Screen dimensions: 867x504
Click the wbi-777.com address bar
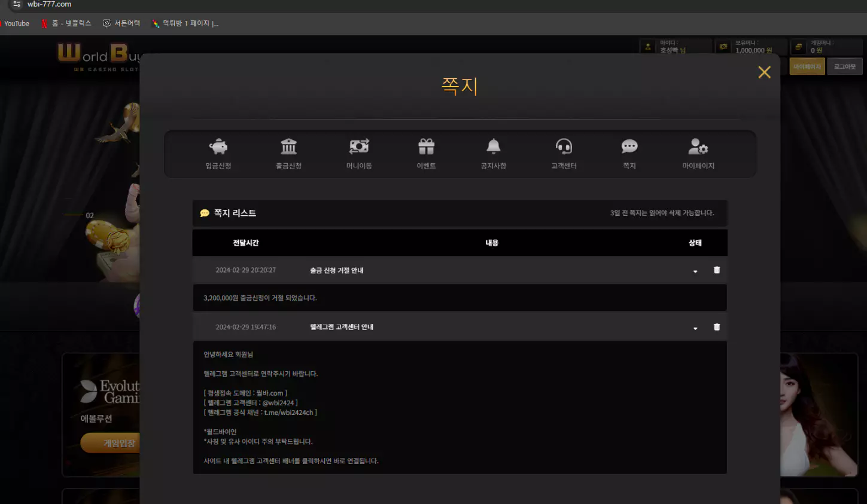pos(49,4)
